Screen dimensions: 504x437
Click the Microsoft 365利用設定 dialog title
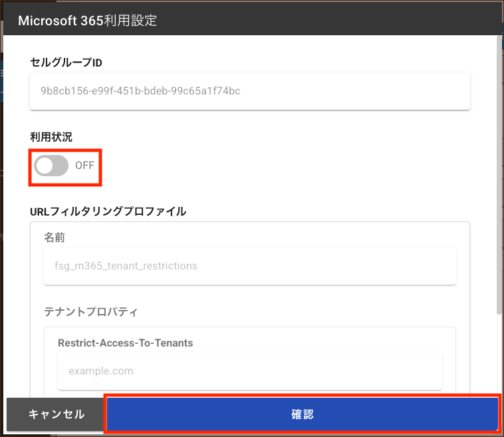(x=87, y=21)
